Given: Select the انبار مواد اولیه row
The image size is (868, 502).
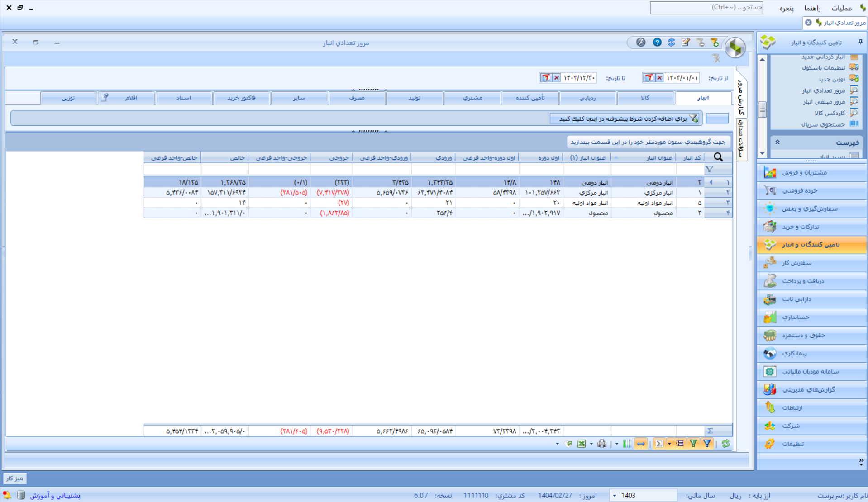Looking at the screenshot, I should [438, 203].
